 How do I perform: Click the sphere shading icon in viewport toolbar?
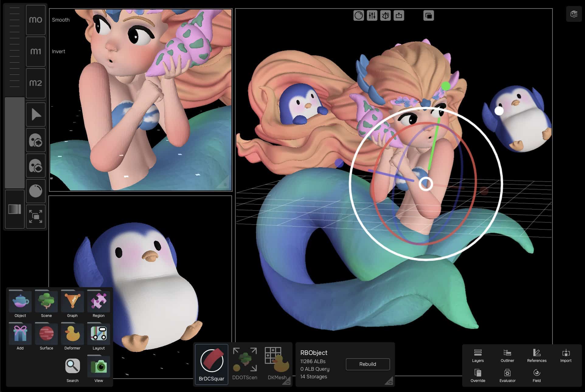(359, 15)
